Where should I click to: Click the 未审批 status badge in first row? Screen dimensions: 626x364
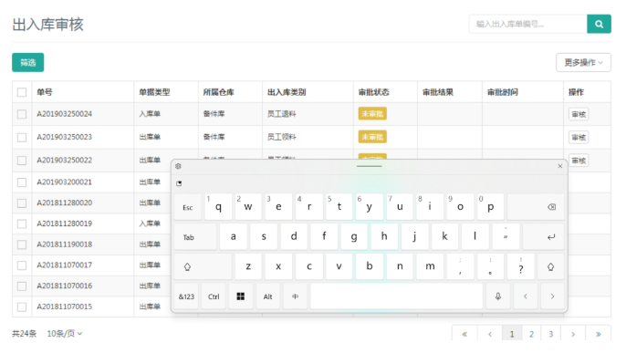(x=372, y=114)
